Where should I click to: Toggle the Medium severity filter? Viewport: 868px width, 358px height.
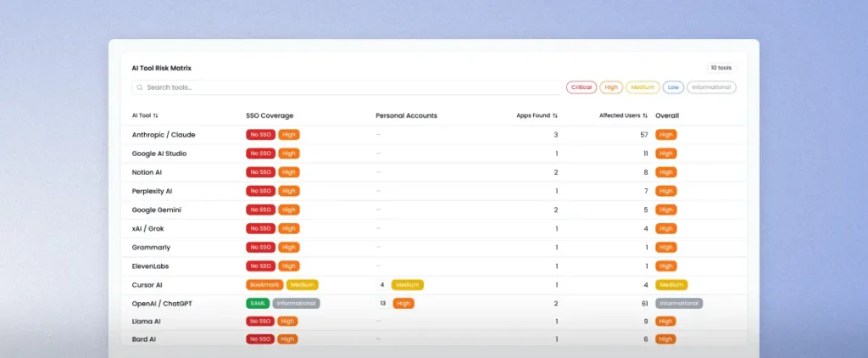643,87
